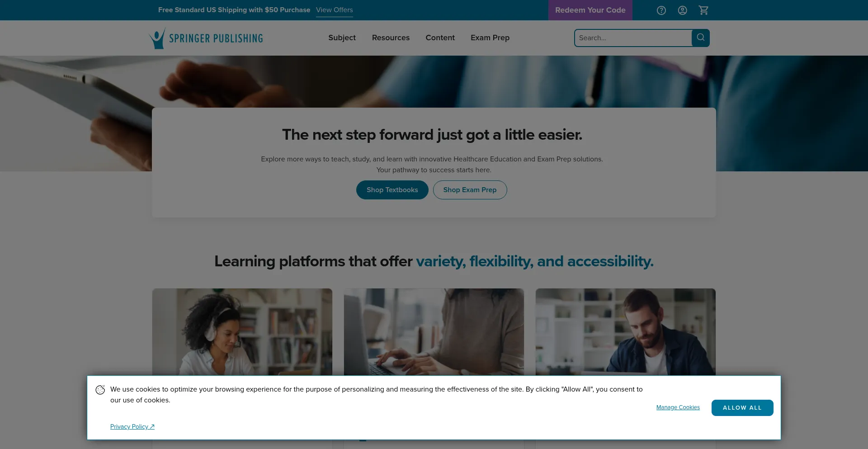
Task: Open the help question mark icon
Action: pos(661,10)
